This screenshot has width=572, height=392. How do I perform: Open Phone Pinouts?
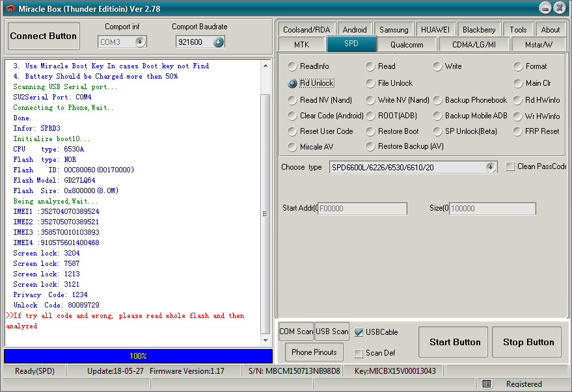point(314,352)
